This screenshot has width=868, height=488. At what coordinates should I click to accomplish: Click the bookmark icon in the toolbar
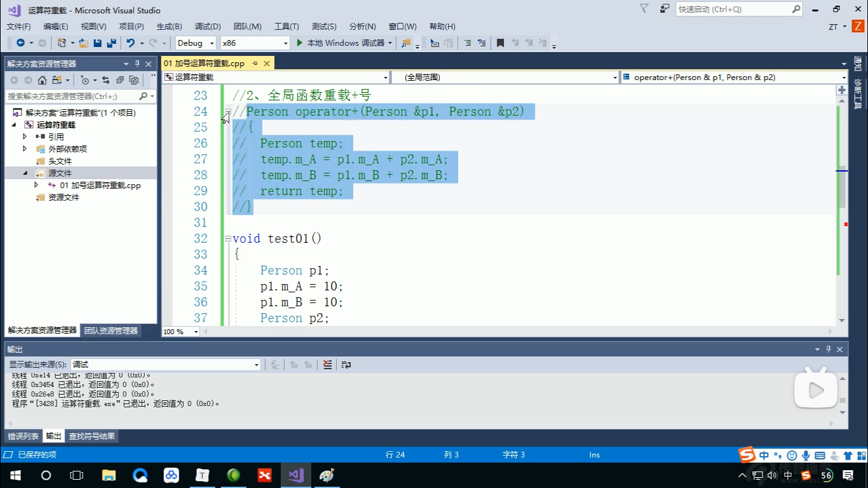pyautogui.click(x=500, y=43)
